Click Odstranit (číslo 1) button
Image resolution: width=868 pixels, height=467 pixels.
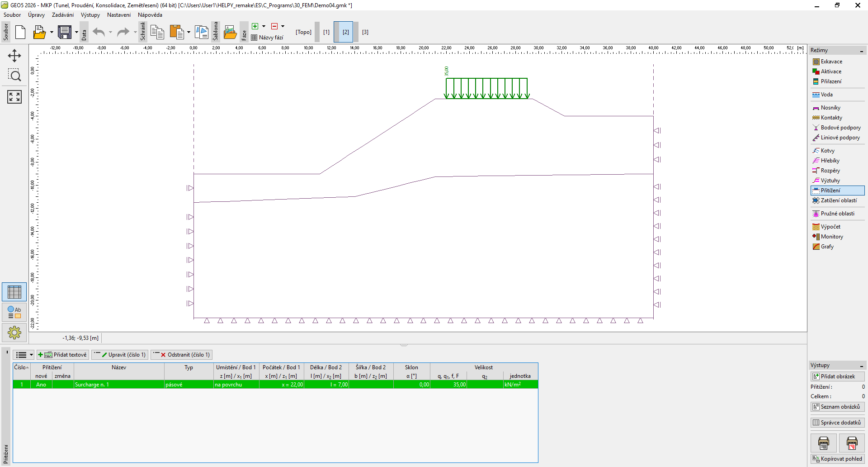coord(182,355)
